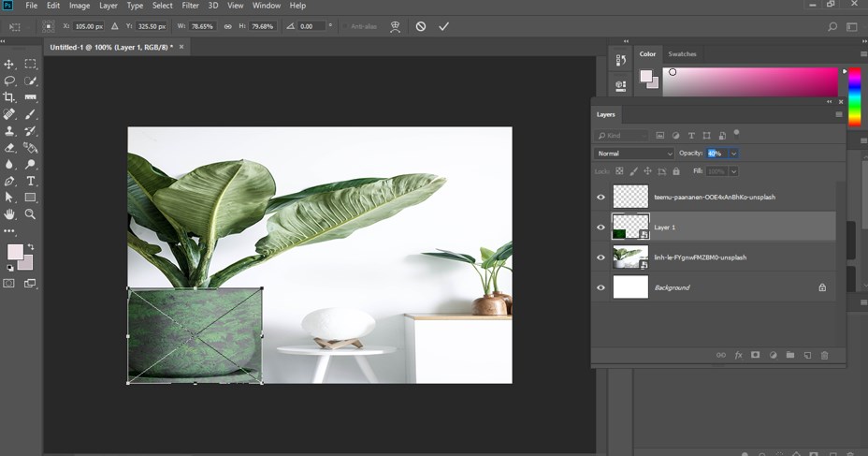This screenshot has width=868, height=456.
Task: Open the Filter menu
Action: 191,6
